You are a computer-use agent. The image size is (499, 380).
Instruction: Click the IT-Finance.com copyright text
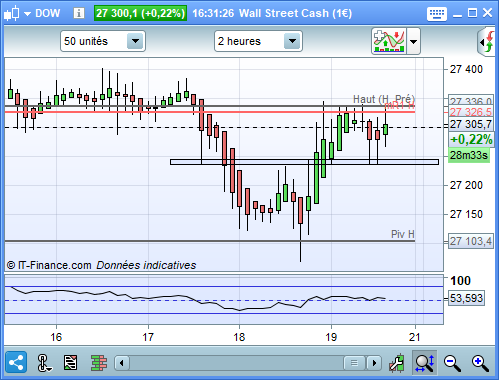point(49,265)
